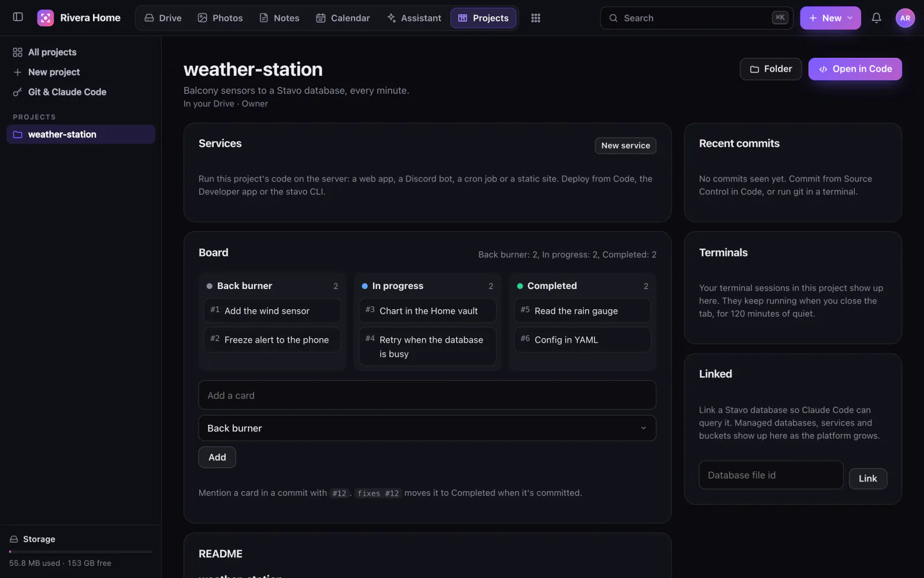Click the Storage drive icon
The image size is (924, 578).
14,539
